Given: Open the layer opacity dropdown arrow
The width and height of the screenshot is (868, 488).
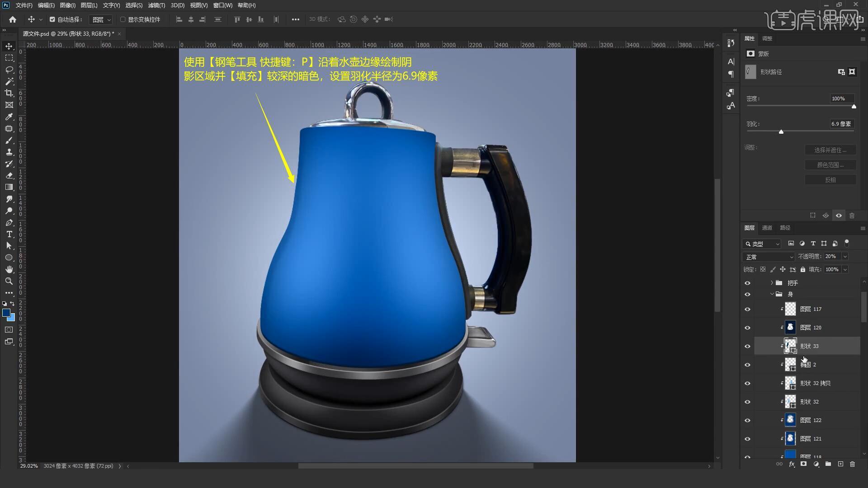Looking at the screenshot, I should point(845,257).
